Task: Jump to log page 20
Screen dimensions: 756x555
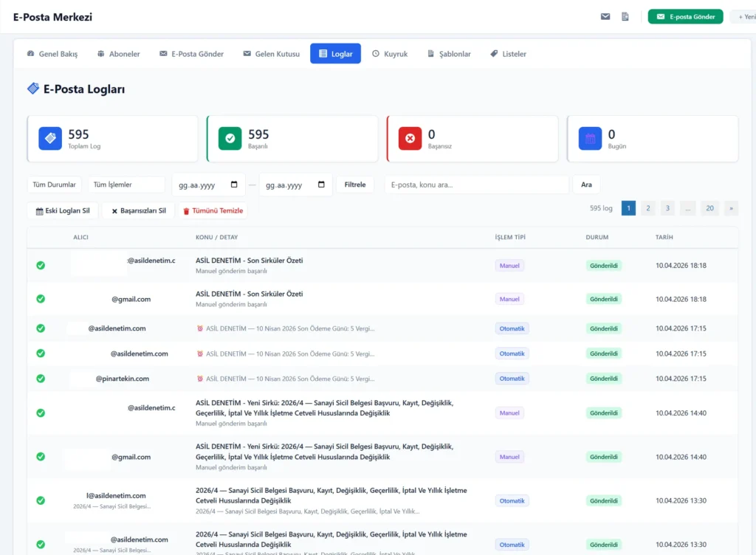Action: click(x=709, y=208)
